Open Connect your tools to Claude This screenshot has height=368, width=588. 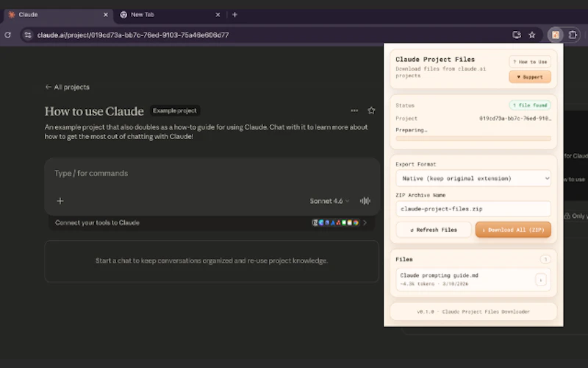click(212, 223)
